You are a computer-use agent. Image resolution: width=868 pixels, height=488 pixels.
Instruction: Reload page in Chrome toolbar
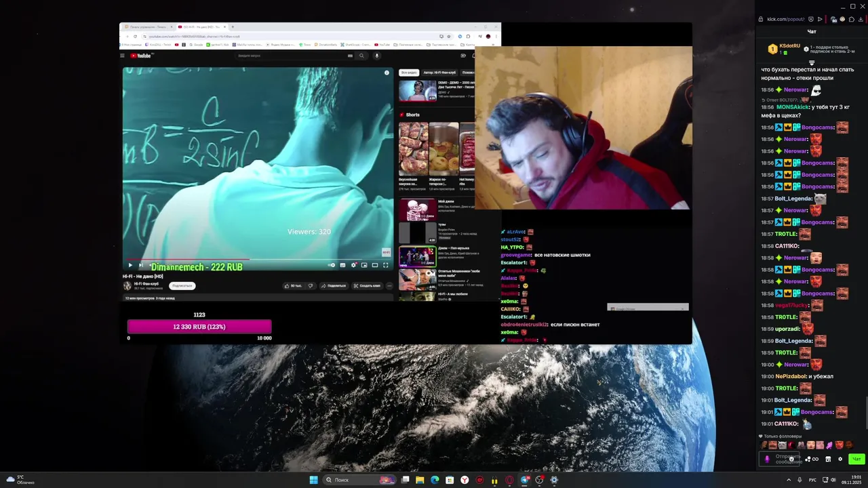135,36
